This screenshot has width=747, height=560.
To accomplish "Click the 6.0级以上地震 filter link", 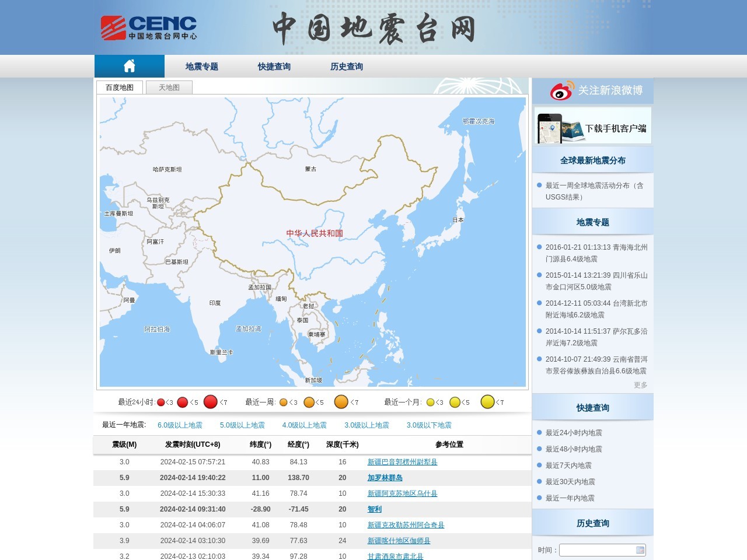I will 179,425.
